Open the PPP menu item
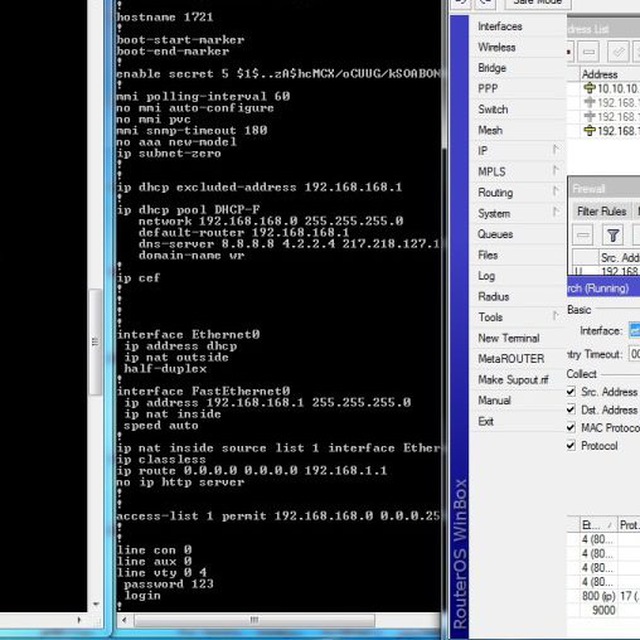Screen dimensions: 640x640 point(488,89)
